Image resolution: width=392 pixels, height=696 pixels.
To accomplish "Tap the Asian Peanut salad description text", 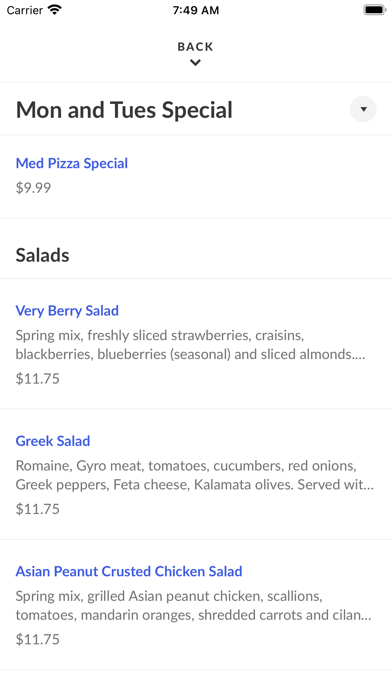I will coord(194,605).
